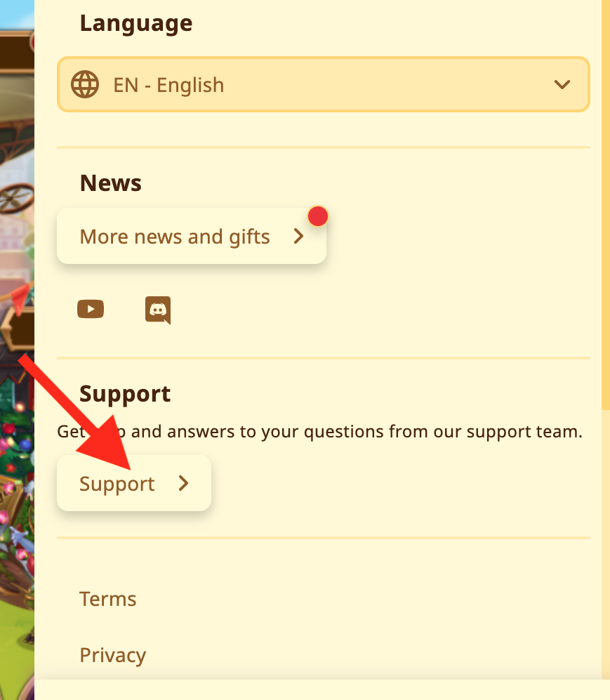Open the YouTube channel icon
Image resolution: width=610 pixels, height=700 pixels.
(x=91, y=309)
